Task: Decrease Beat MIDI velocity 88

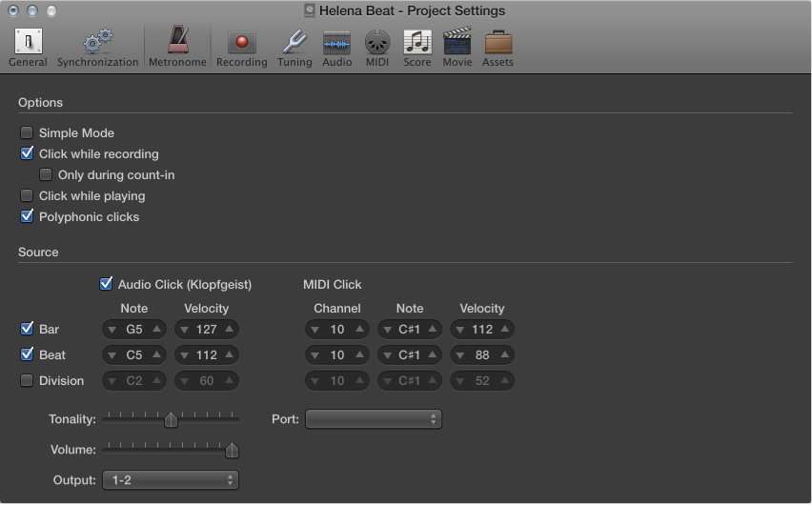Action: tap(460, 355)
